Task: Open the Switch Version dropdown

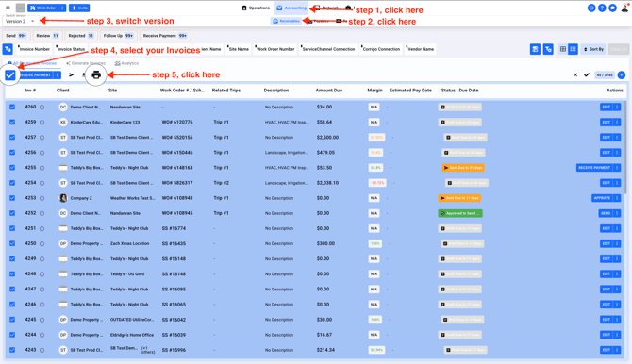Action: pos(20,21)
